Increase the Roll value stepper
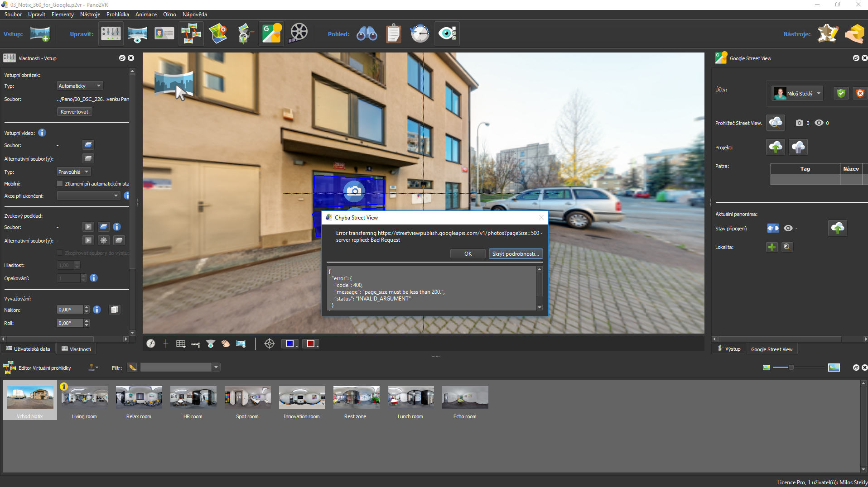 click(87, 321)
